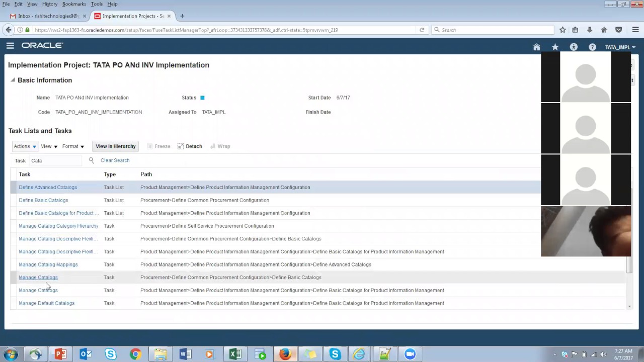This screenshot has width=644, height=362.
Task: Select the Implementation Projects tab
Action: point(133,16)
